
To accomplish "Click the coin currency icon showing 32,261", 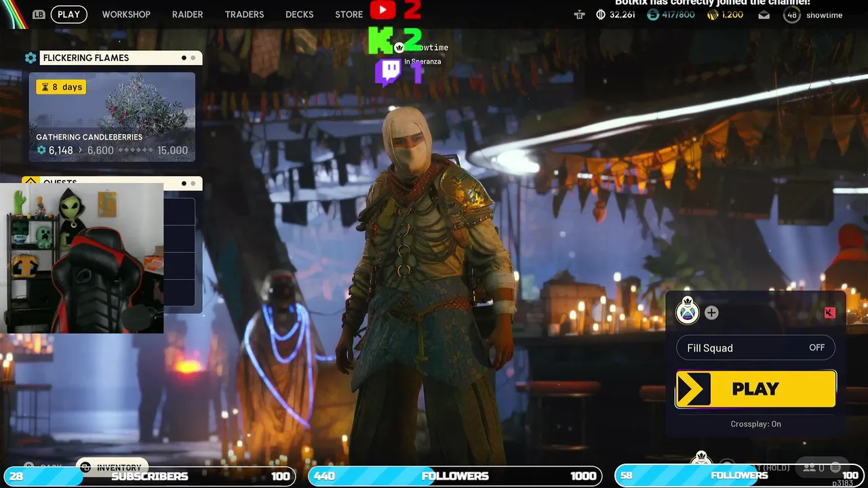I will tap(600, 14).
